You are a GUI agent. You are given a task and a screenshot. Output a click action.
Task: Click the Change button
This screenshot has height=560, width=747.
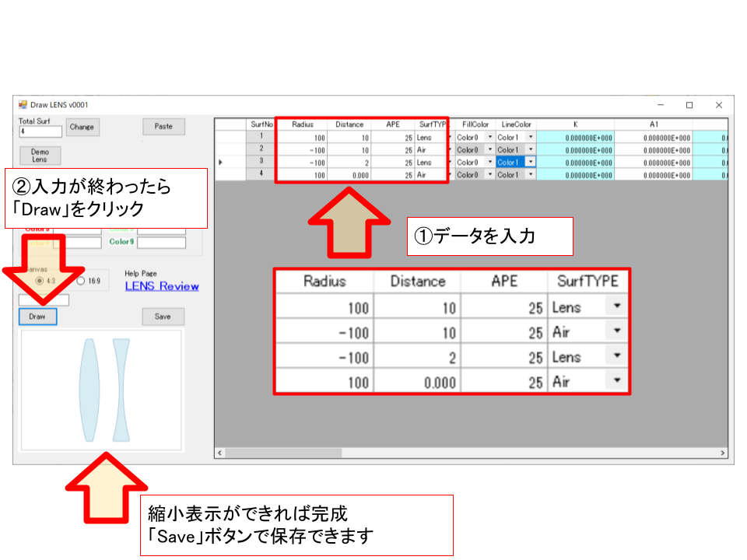coord(82,127)
